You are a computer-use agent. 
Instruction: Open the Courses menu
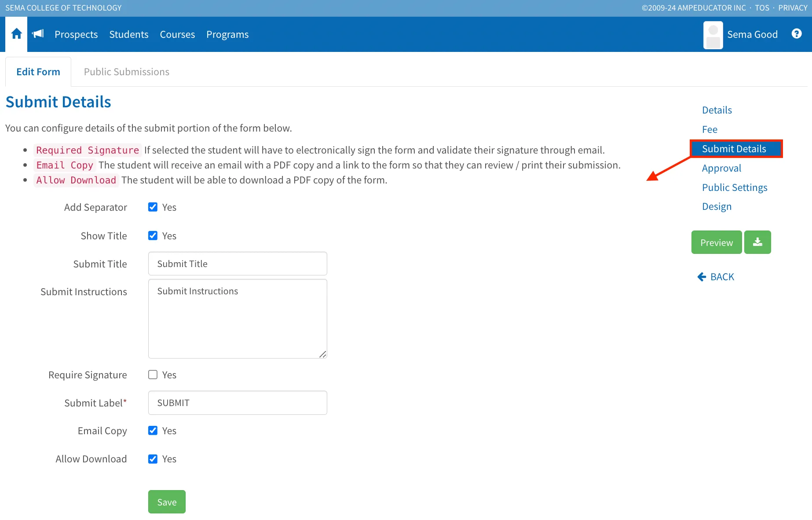[177, 34]
